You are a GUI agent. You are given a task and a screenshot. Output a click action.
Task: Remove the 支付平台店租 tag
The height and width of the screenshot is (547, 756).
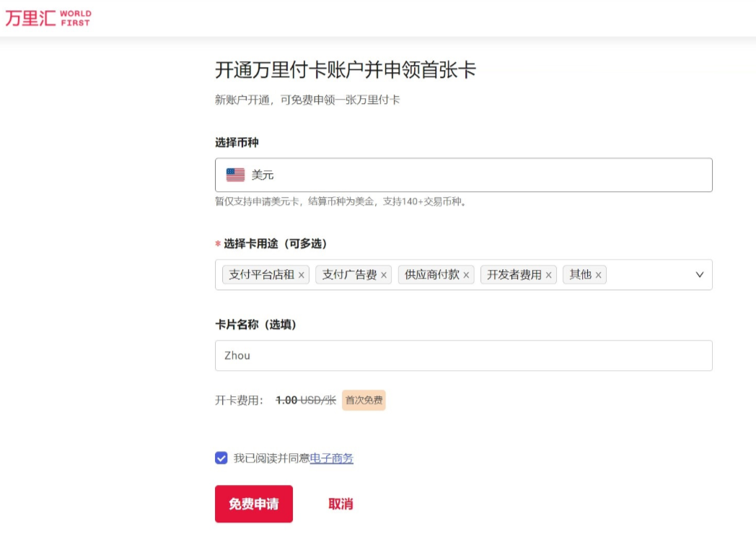tap(302, 275)
